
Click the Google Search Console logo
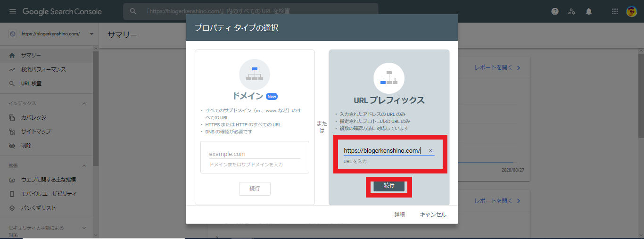pyautogui.click(x=62, y=11)
